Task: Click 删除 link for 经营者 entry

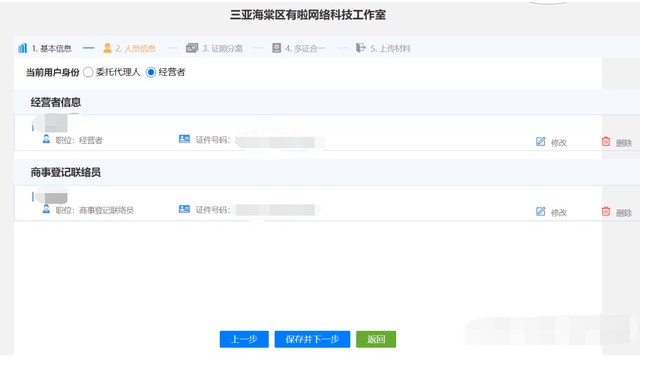Action: pos(624,143)
